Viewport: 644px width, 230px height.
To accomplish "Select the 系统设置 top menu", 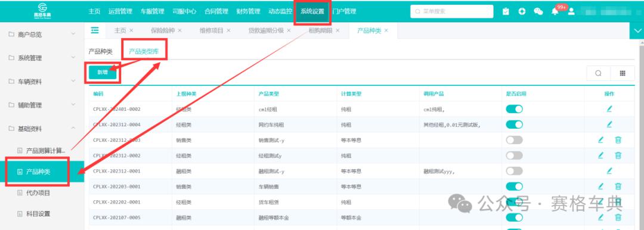I will (312, 11).
